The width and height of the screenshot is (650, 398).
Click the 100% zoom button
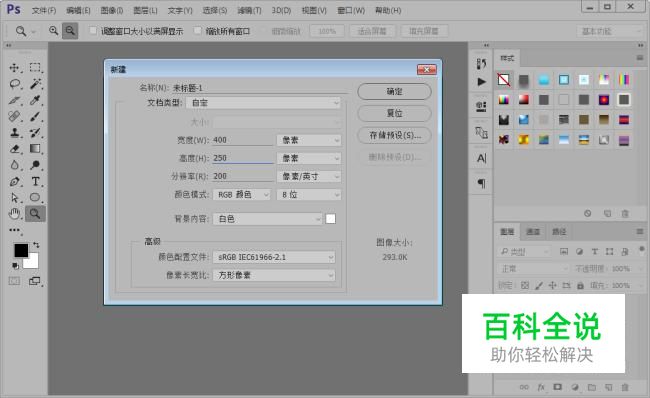point(327,31)
